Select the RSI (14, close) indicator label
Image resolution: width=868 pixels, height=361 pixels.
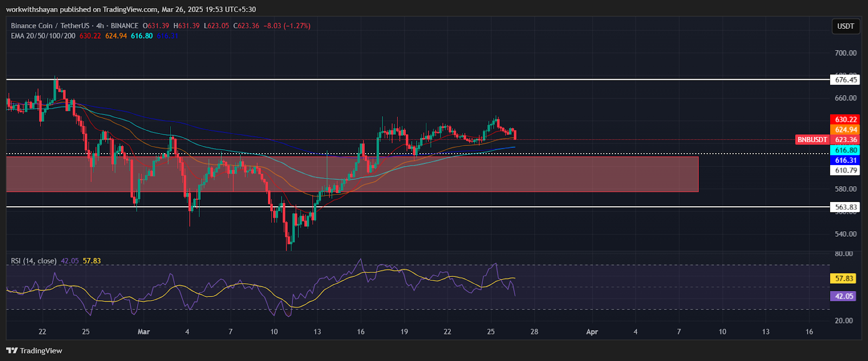click(x=34, y=261)
